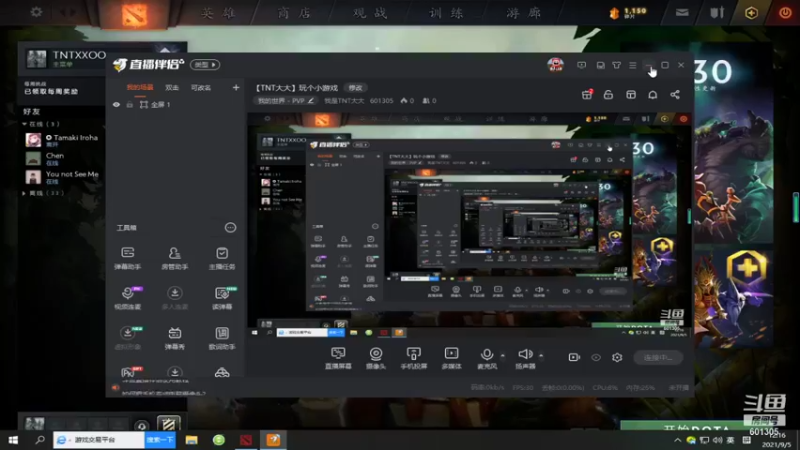Add a 摄像头 camera source
The height and width of the screenshot is (450, 800).
coord(376,358)
